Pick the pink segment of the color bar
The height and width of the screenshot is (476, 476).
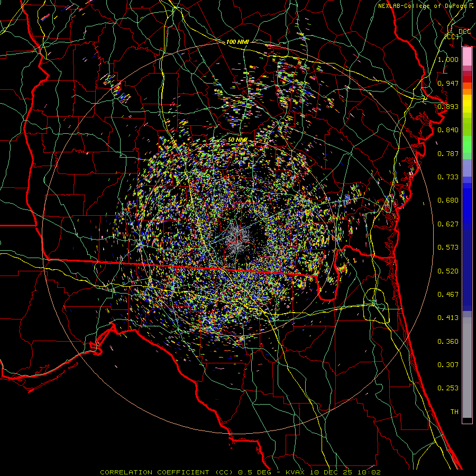[x=467, y=57]
